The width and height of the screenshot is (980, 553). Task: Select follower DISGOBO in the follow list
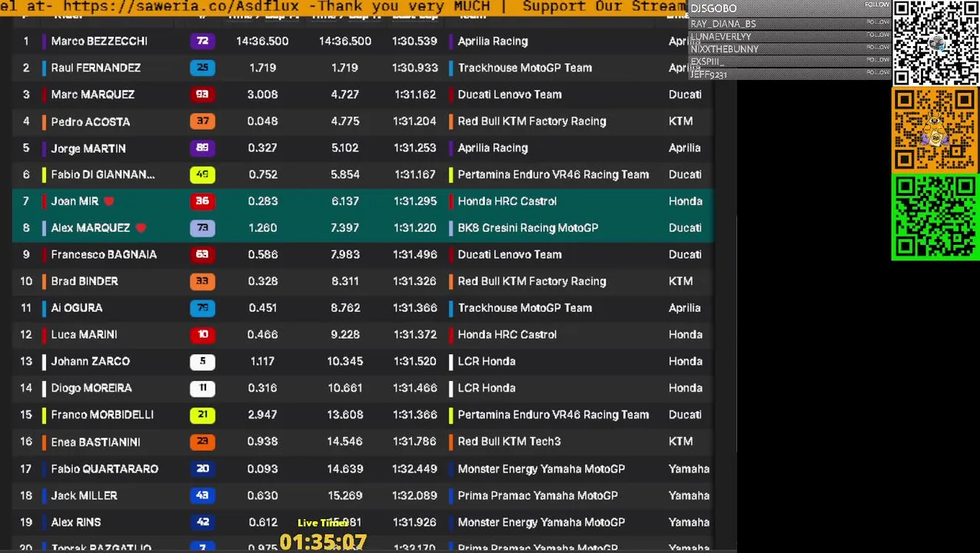point(713,8)
